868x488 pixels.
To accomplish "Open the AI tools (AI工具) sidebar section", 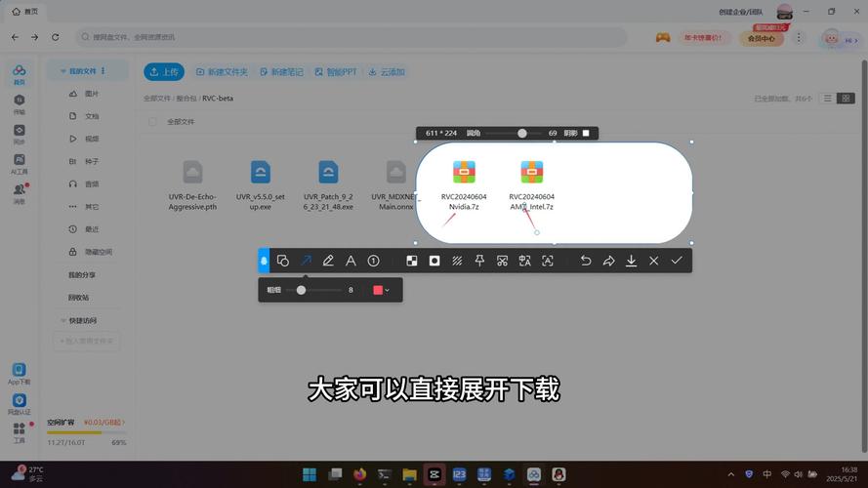I will point(20,164).
